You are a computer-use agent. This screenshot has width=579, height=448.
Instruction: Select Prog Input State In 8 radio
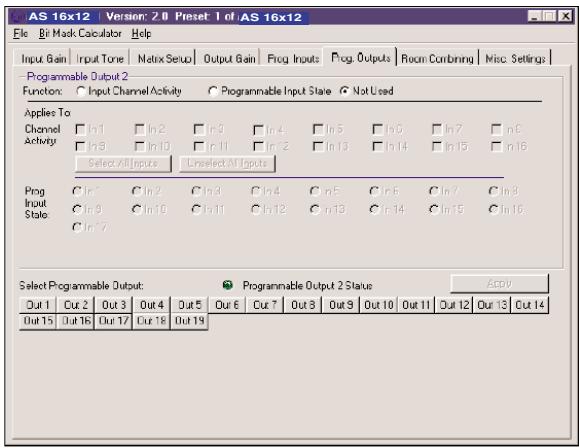[494, 191]
